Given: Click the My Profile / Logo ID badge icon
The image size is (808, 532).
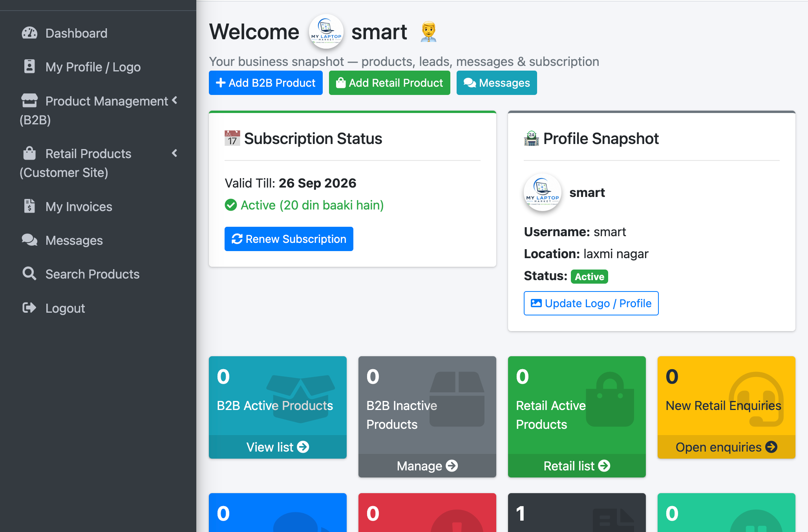Looking at the screenshot, I should (x=29, y=67).
